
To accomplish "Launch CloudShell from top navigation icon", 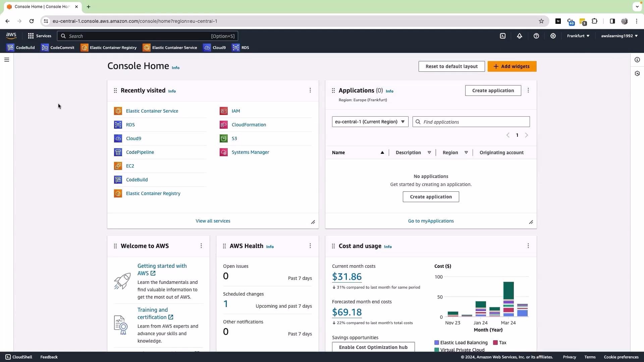I will 502,36.
